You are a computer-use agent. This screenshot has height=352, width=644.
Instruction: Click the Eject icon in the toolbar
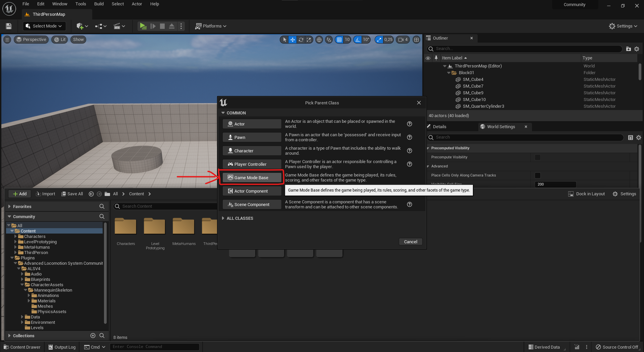pyautogui.click(x=172, y=26)
